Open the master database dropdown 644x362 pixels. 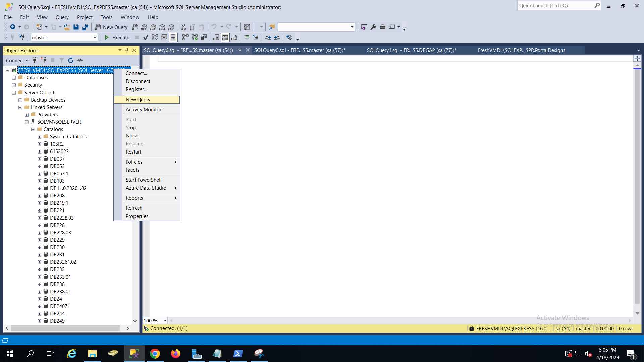click(95, 37)
